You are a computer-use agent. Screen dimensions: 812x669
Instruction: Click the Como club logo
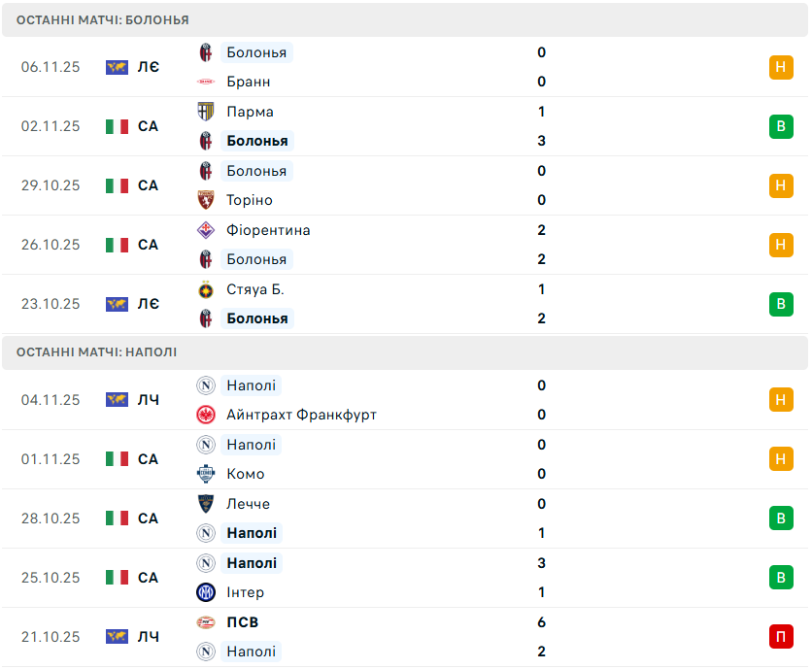tap(206, 474)
